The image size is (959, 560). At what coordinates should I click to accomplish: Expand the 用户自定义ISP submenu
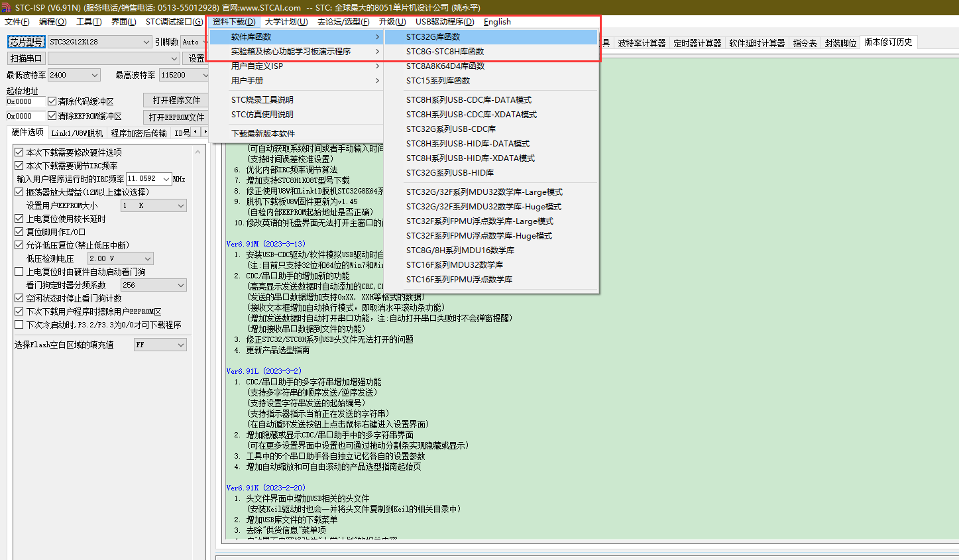(296, 66)
